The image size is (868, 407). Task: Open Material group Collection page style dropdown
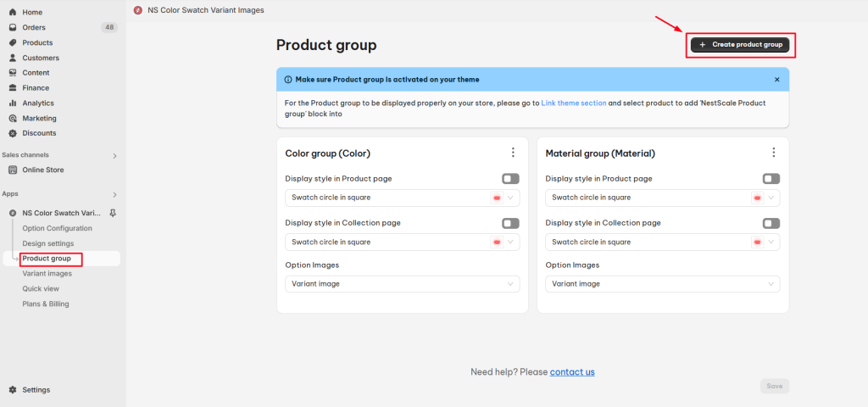[x=663, y=242]
